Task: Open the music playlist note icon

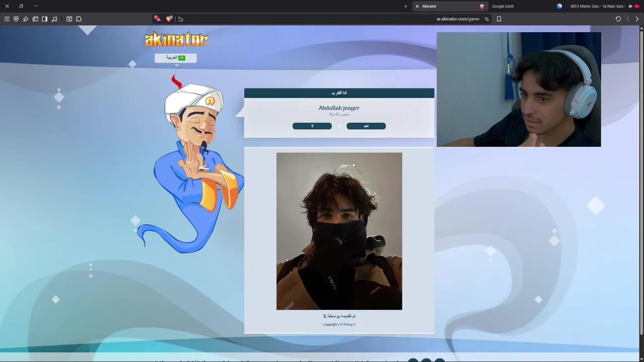Action: click(x=54, y=19)
